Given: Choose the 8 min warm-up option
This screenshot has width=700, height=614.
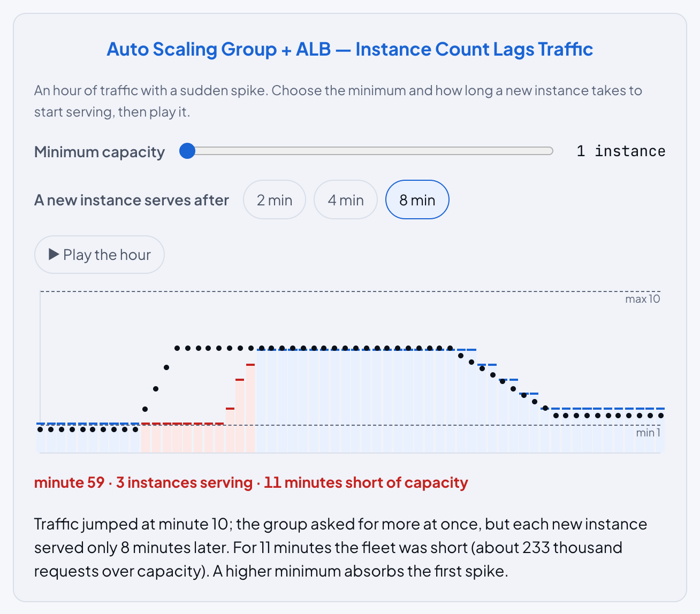Looking at the screenshot, I should [417, 200].
